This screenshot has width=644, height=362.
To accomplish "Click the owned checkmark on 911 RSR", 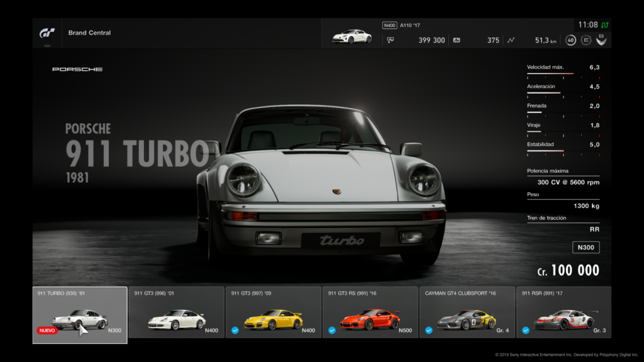I will tap(526, 331).
